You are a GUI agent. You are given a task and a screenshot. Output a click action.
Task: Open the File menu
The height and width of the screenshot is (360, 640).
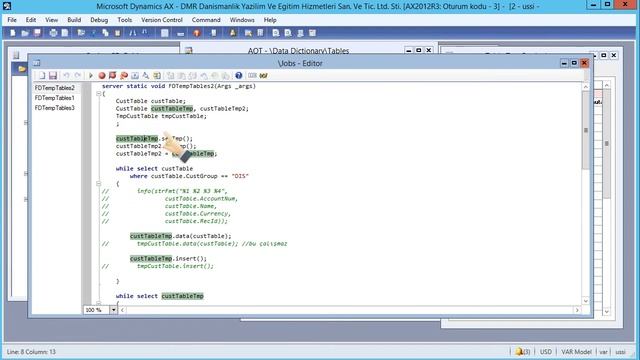pyautogui.click(x=12, y=20)
